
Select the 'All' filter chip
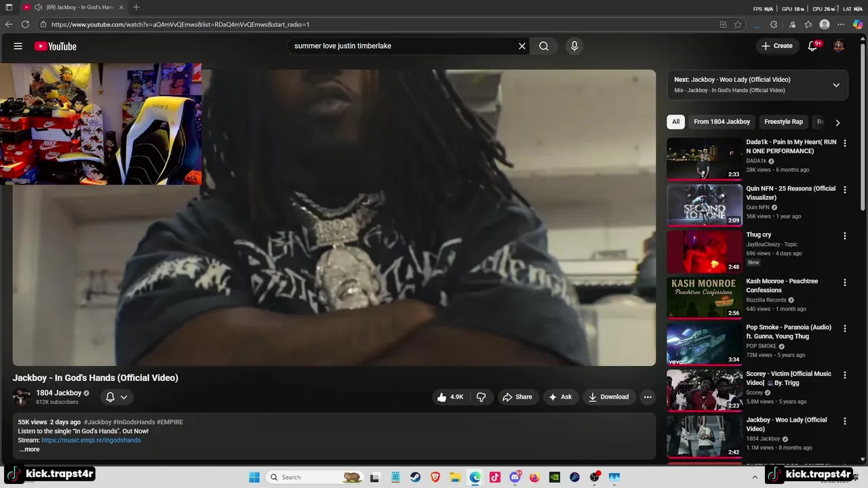coord(676,122)
